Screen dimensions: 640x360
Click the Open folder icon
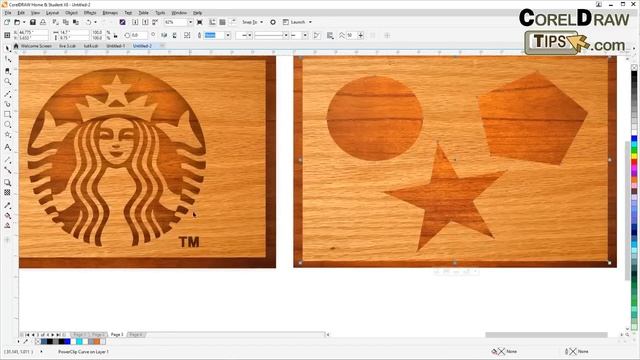coord(17,22)
